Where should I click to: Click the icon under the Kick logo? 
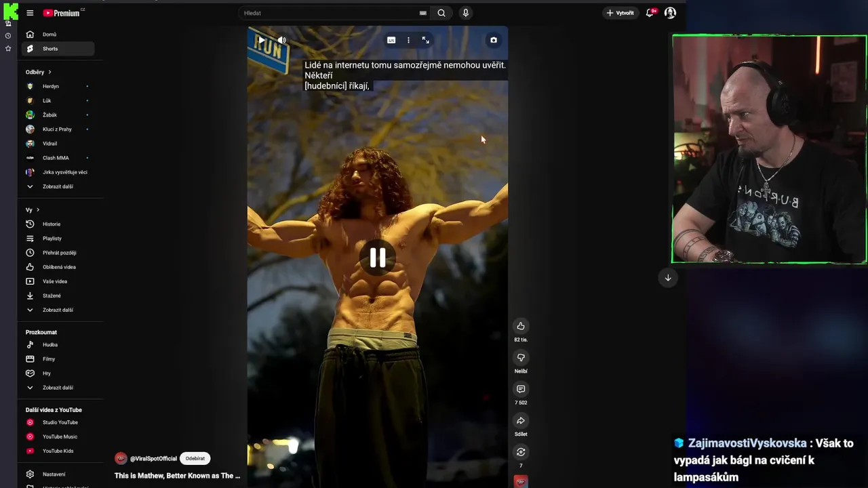[8, 24]
